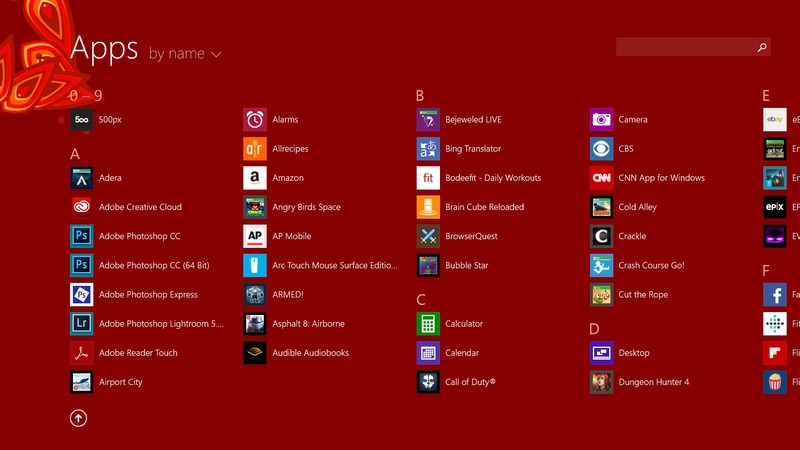800x450 pixels.
Task: Launch Crash Course Go! icon
Action: click(x=602, y=265)
